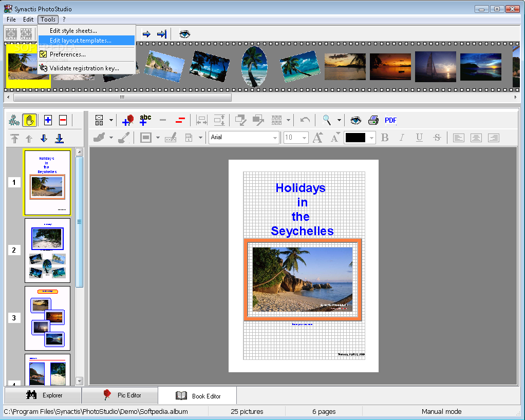Open the Arial font combo box
The image size is (525, 420).
tap(243, 137)
